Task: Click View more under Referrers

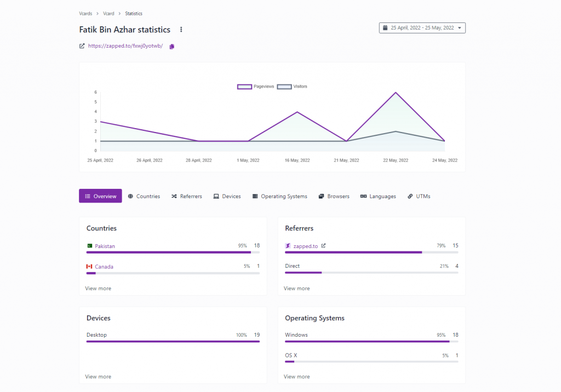Action: point(296,289)
